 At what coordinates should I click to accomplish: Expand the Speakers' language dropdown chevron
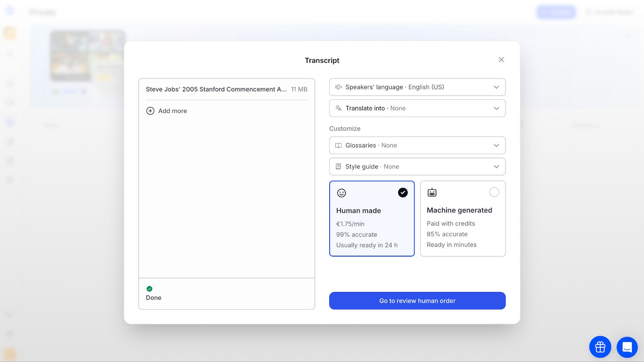coord(496,87)
